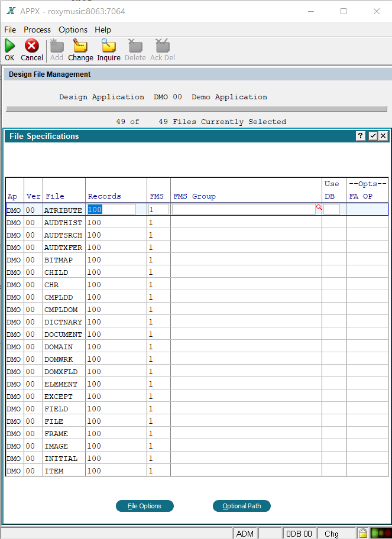
Task: Select the BITMAP file row
Action: pyautogui.click(x=197, y=260)
